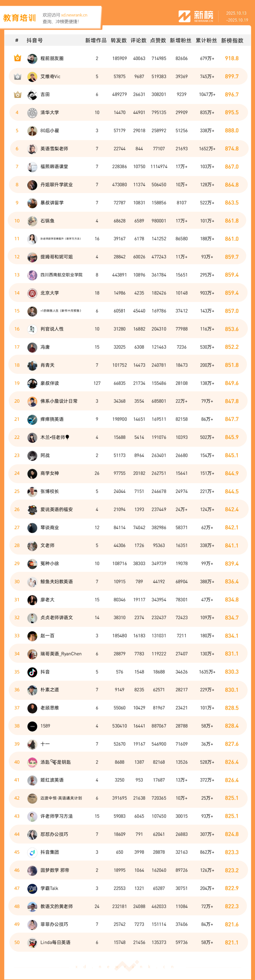Click the 抖音集团 logo avatar

pyautogui.click(x=32, y=852)
